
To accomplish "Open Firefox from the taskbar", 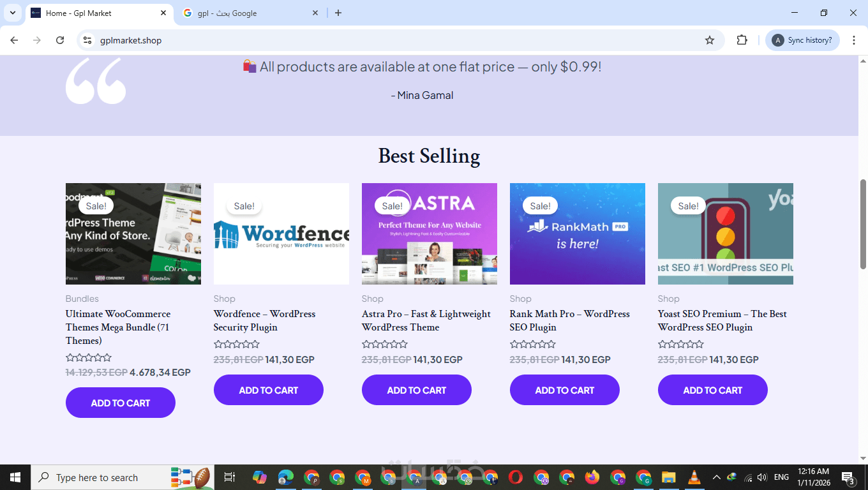I will (x=592, y=477).
